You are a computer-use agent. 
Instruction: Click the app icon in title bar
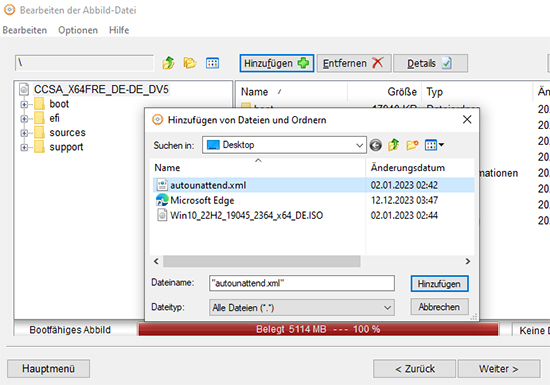pos(9,10)
